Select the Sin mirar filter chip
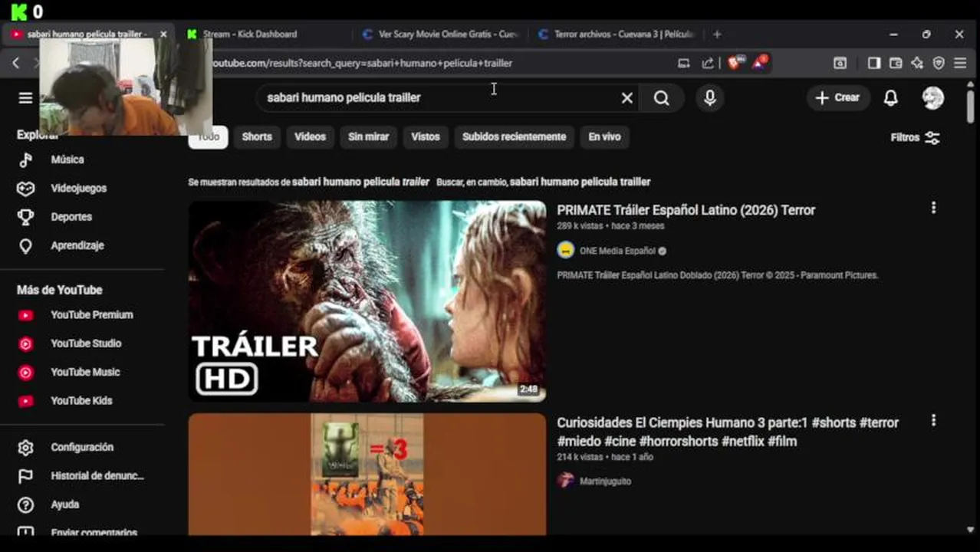This screenshot has width=980, height=552. [x=368, y=136]
